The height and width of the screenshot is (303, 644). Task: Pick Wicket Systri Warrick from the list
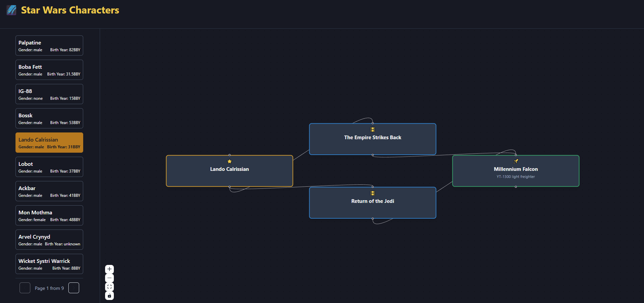(49, 264)
